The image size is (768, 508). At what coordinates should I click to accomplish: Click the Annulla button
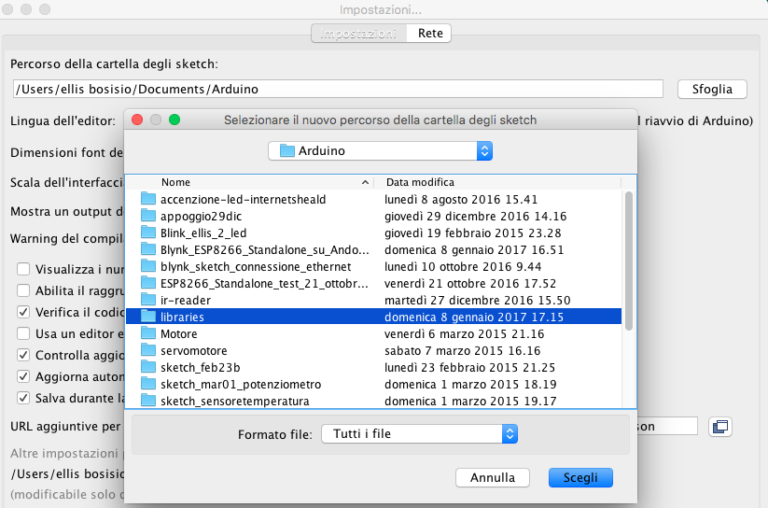492,478
